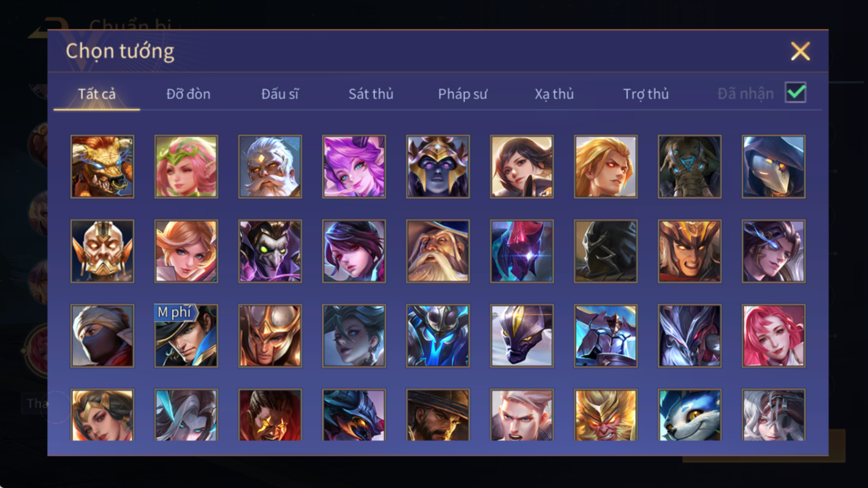Pick the pink-haired girl with leaf crown
The width and height of the screenshot is (868, 488).
point(186,167)
